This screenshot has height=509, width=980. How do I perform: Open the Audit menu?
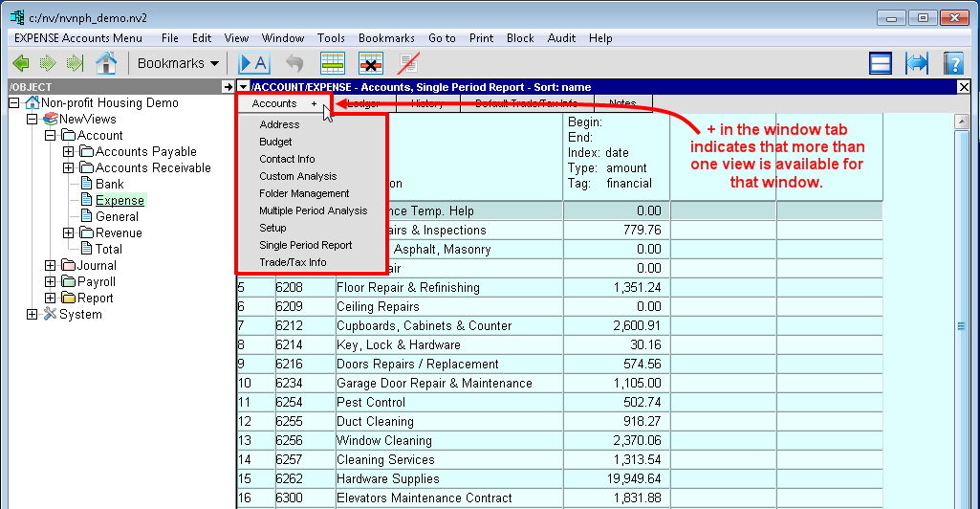tap(561, 38)
